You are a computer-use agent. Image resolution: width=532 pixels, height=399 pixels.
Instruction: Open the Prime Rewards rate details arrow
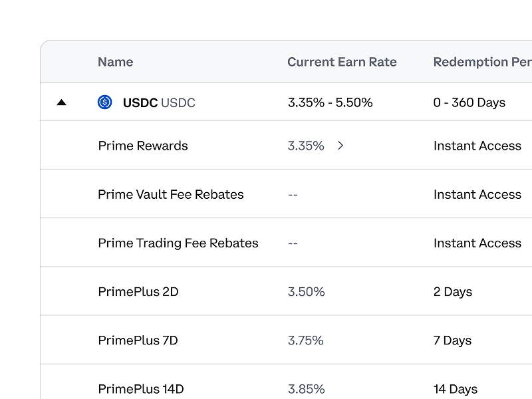coord(341,146)
